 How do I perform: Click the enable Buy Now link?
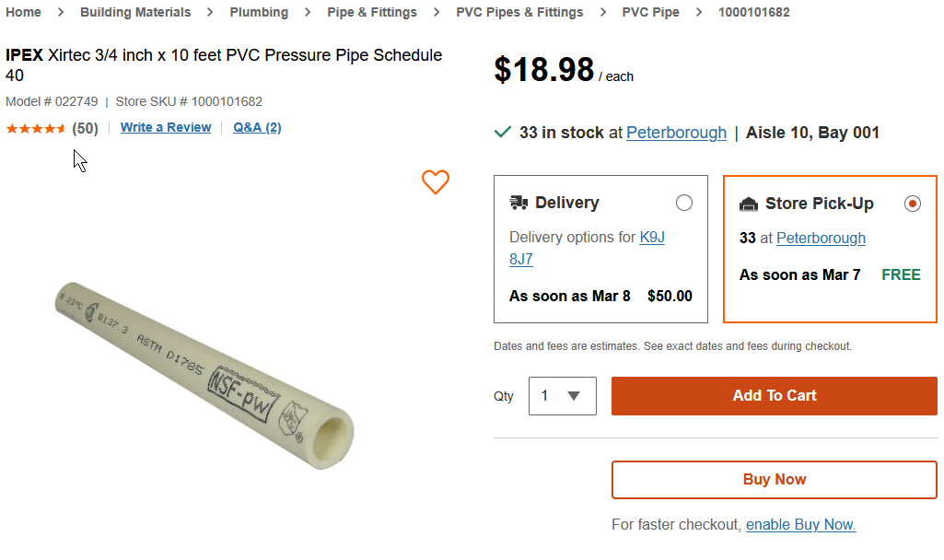pos(800,525)
